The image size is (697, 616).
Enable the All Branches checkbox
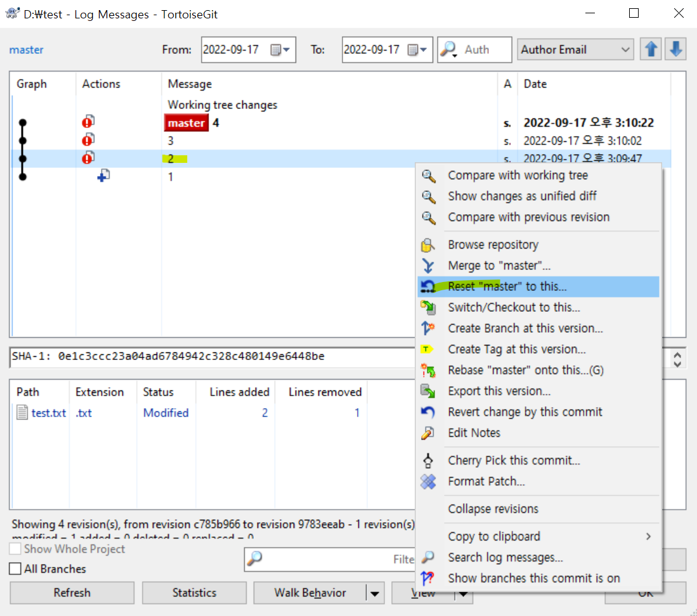click(15, 568)
